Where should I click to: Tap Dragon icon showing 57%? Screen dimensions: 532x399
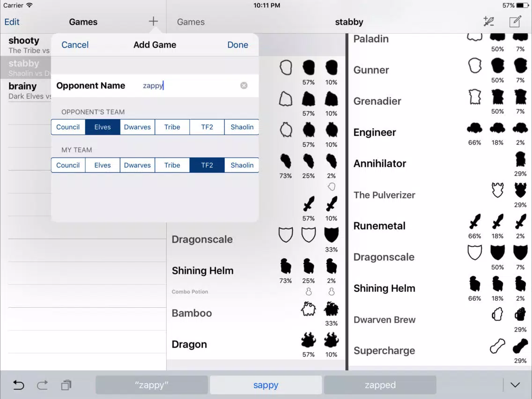click(308, 340)
